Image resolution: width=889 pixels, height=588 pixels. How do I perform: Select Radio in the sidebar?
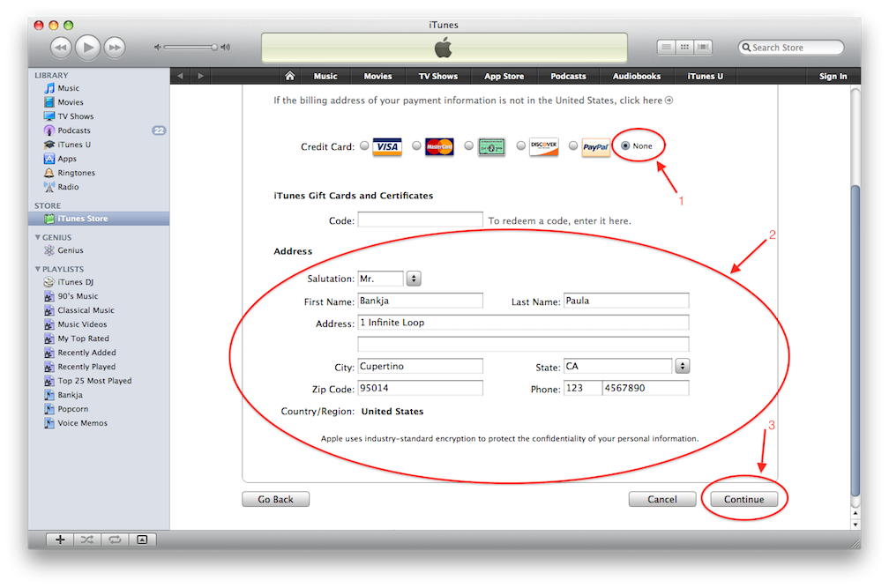[x=99, y=187]
